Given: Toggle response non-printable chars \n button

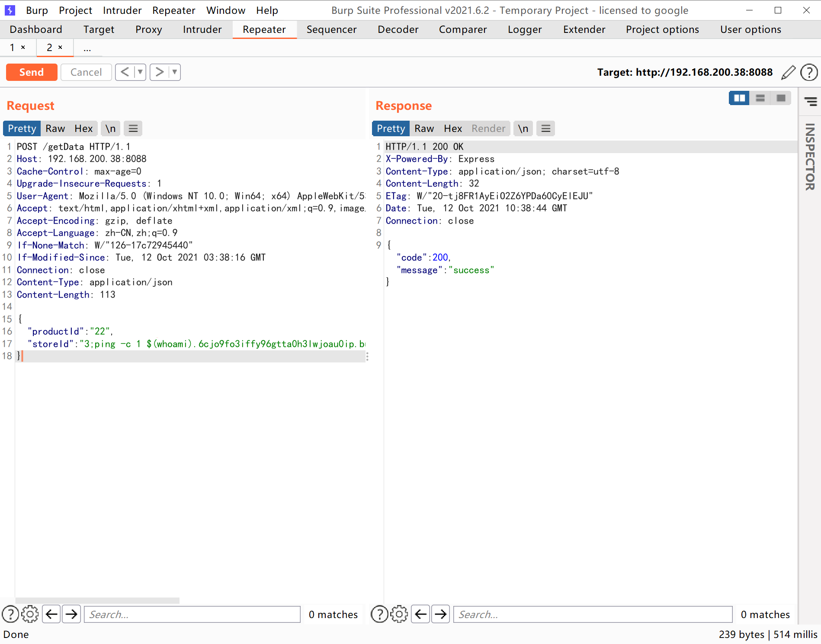Looking at the screenshot, I should pyautogui.click(x=523, y=128).
